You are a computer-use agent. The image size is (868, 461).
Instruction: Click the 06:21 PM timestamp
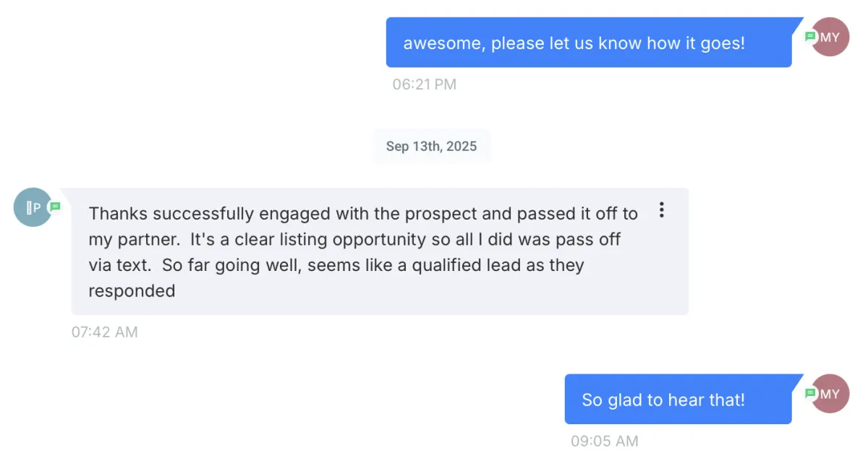click(424, 85)
